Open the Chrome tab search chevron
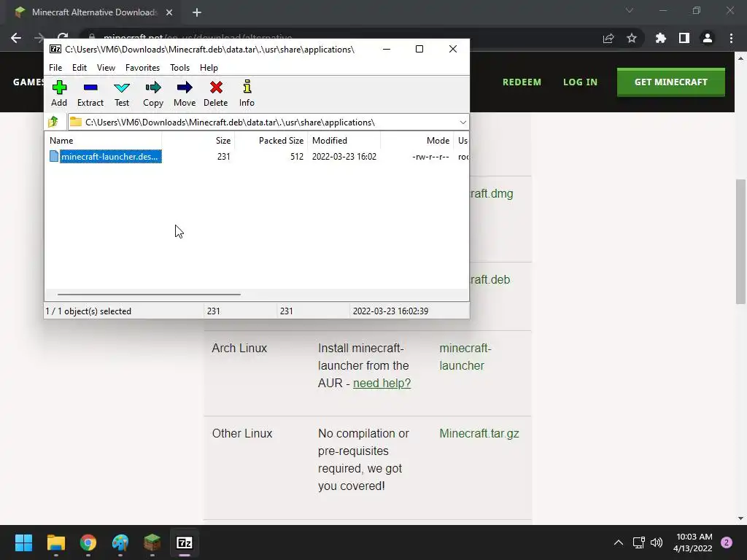Viewport: 747px width, 560px height. 630,10
